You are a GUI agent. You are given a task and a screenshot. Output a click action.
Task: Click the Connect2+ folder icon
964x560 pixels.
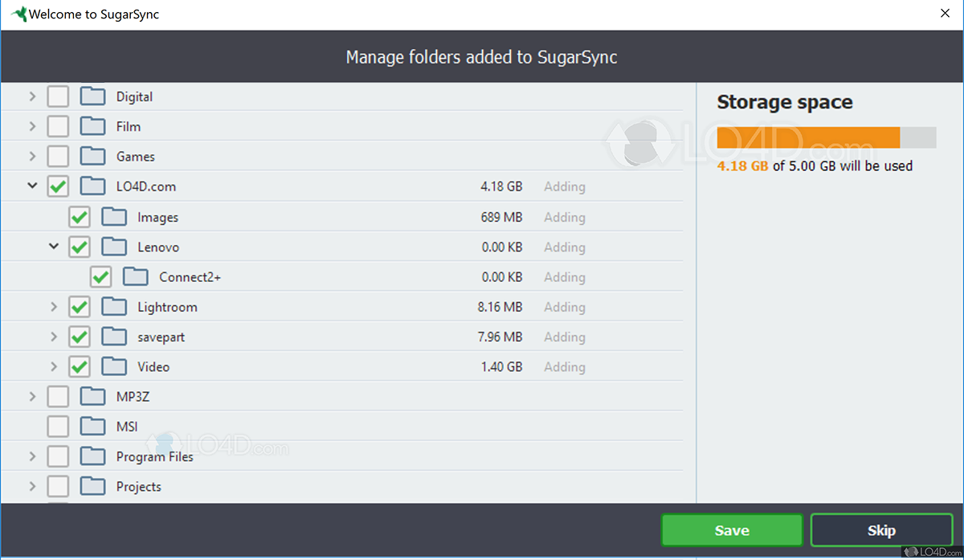[136, 277]
